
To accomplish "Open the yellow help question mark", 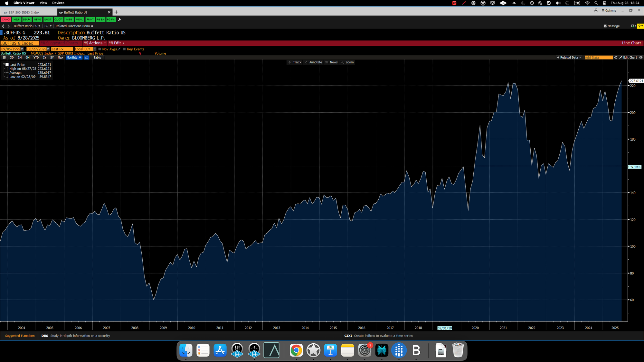I will point(640,26).
